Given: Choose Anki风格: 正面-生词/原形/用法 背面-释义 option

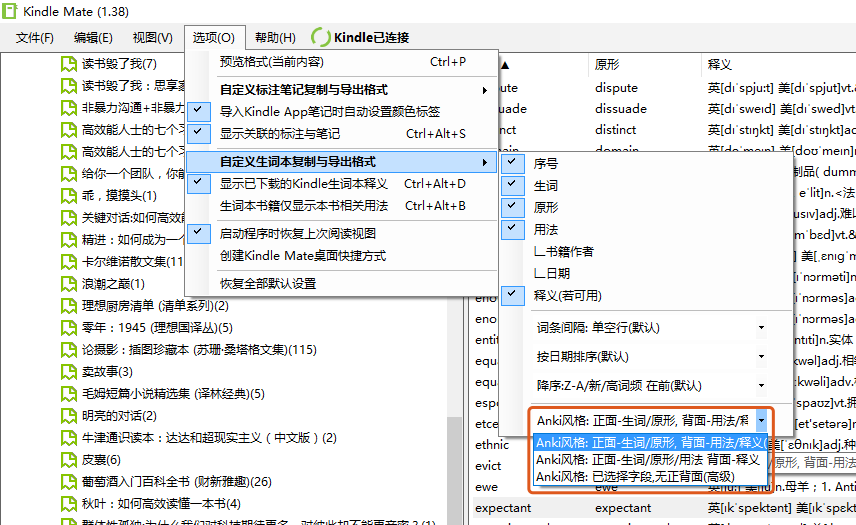Looking at the screenshot, I should tap(650, 459).
